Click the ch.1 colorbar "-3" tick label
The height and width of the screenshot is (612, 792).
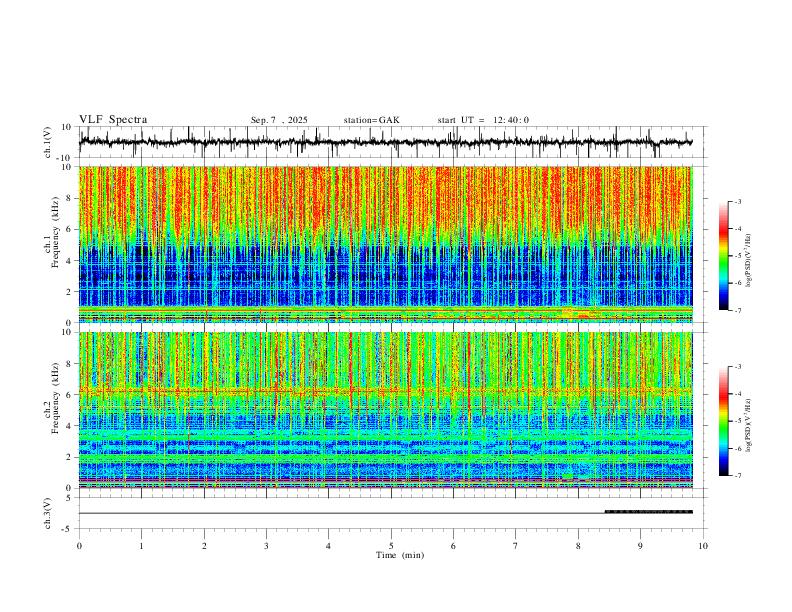pyautogui.click(x=738, y=201)
